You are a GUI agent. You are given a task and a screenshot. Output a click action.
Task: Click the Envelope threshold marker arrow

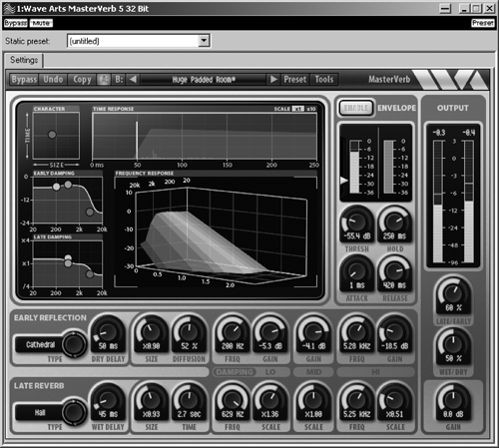[343, 181]
